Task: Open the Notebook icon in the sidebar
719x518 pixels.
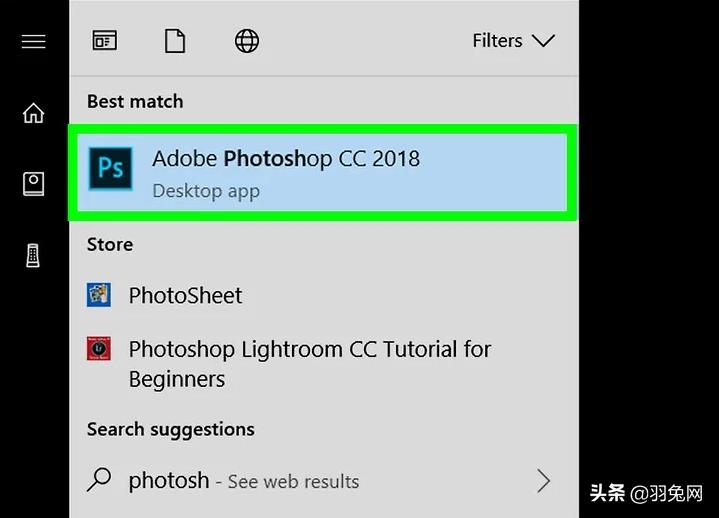Action: pyautogui.click(x=33, y=184)
